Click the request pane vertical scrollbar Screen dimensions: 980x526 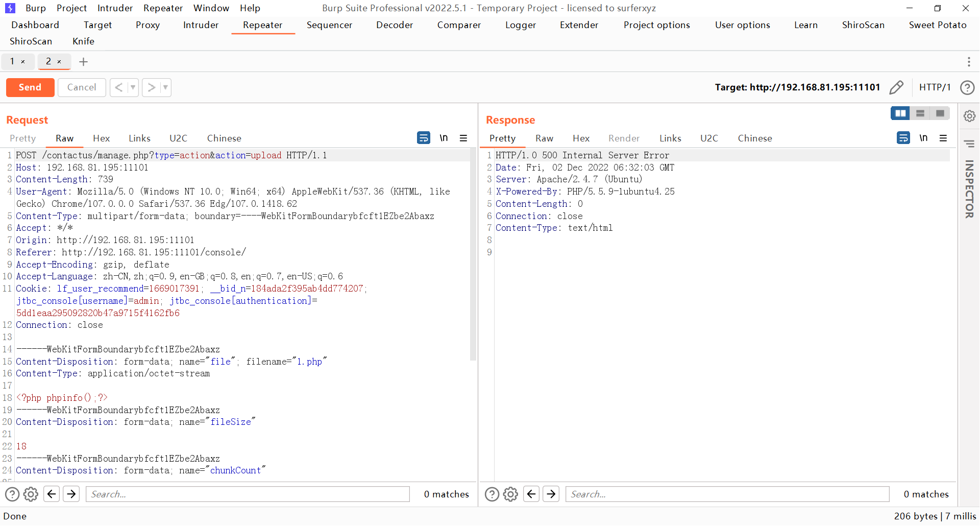click(x=473, y=255)
